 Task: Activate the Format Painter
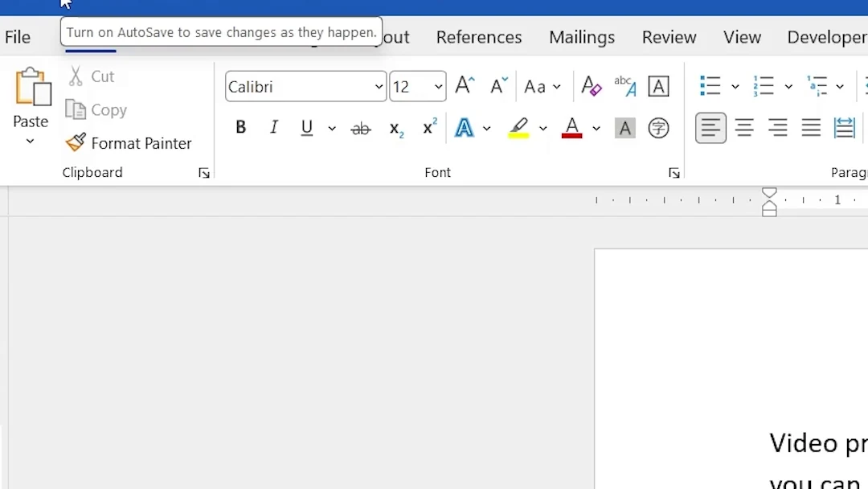129,143
